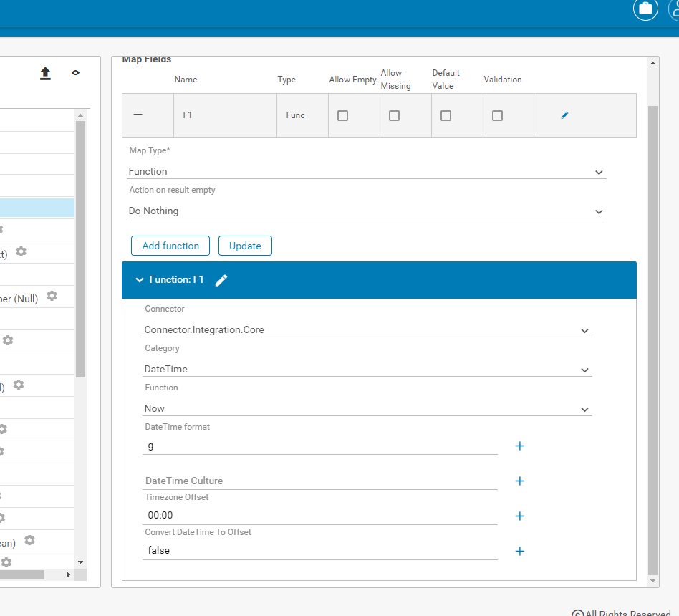
Task: Click the left list vertical scrollbar thumb
Action: coord(80,249)
